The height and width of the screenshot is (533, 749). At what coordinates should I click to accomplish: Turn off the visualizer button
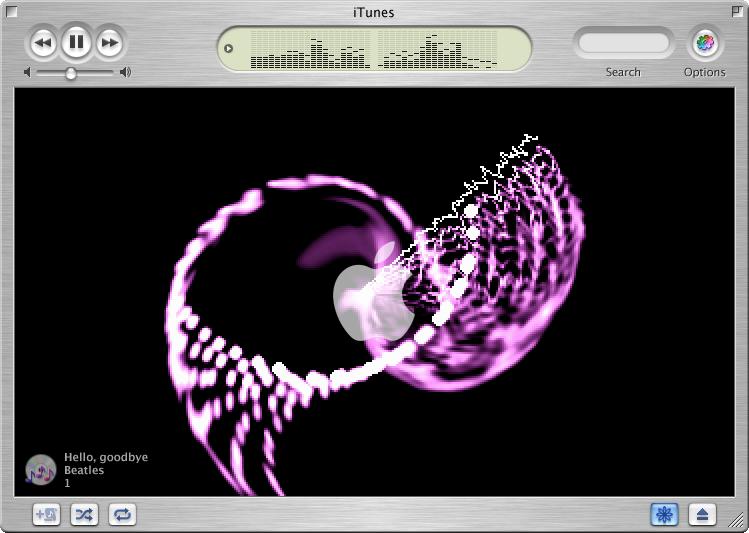tap(664, 515)
